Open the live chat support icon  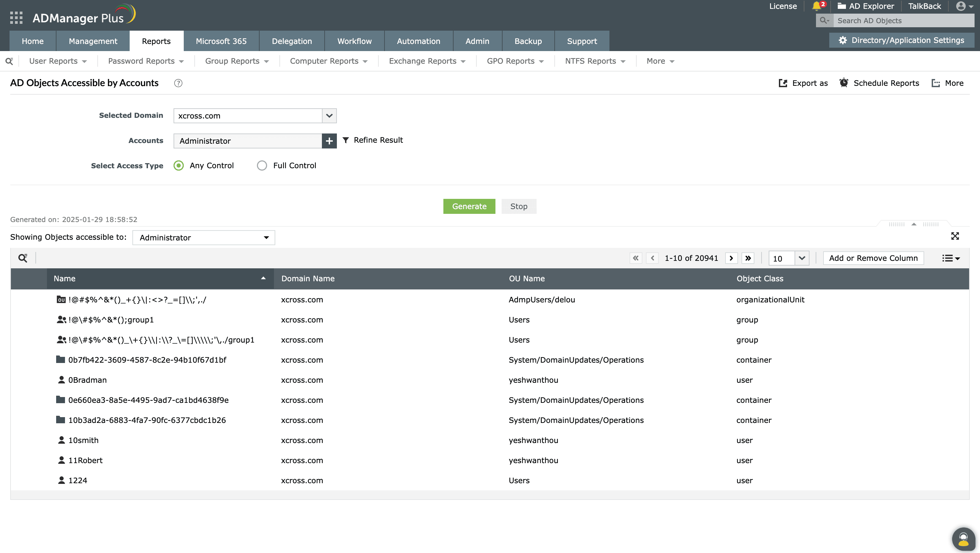click(x=963, y=539)
